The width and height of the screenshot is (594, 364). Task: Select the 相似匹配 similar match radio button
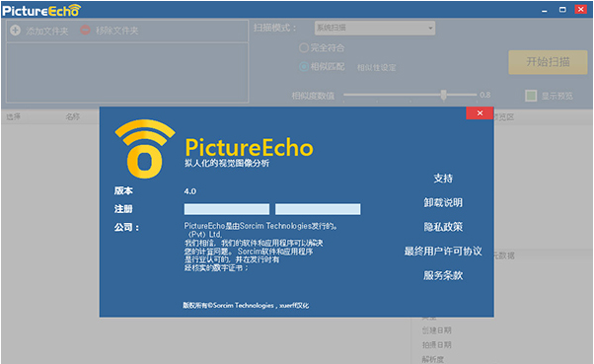304,67
